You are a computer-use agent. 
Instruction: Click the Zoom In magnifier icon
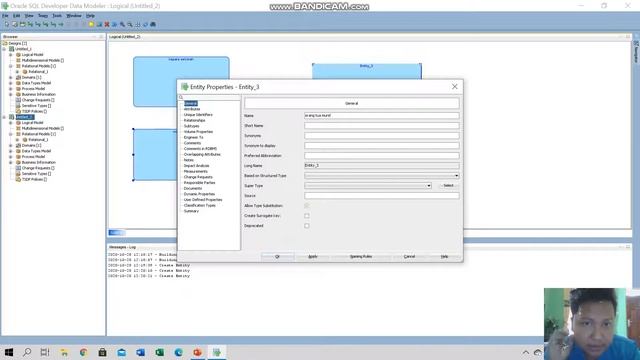point(122,24)
